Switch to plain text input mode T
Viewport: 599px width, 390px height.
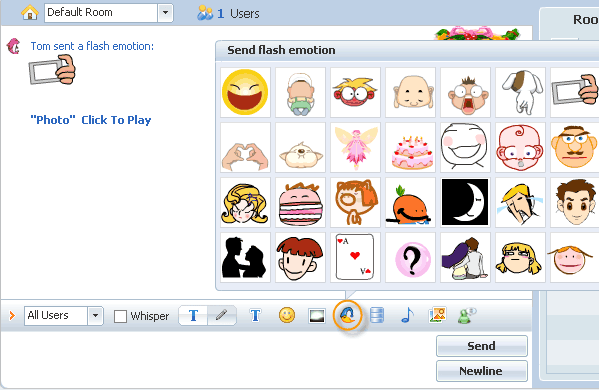pos(193,316)
